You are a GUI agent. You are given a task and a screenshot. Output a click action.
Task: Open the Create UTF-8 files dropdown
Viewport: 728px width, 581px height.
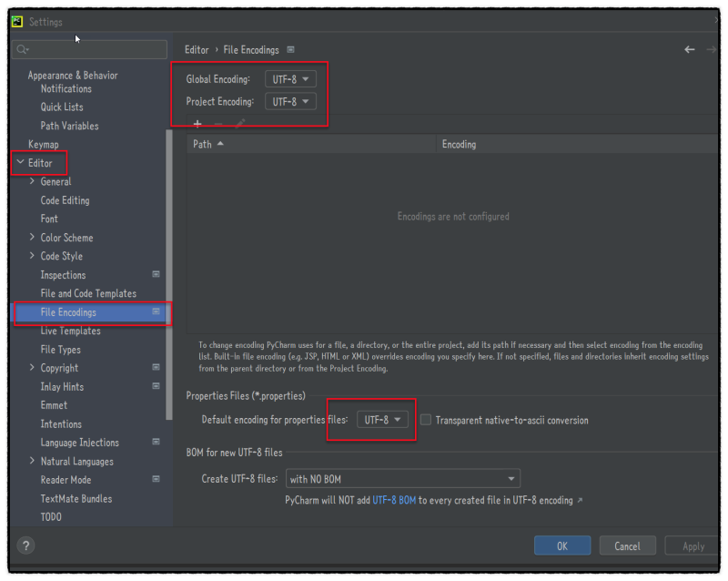(403, 479)
